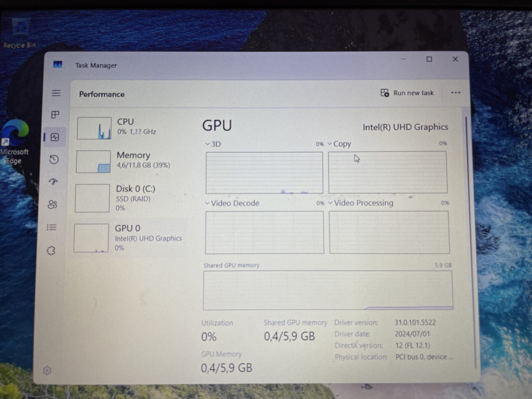Image resolution: width=532 pixels, height=399 pixels.
Task: Open the 3D engine graph dropdown
Action: [x=213, y=144]
